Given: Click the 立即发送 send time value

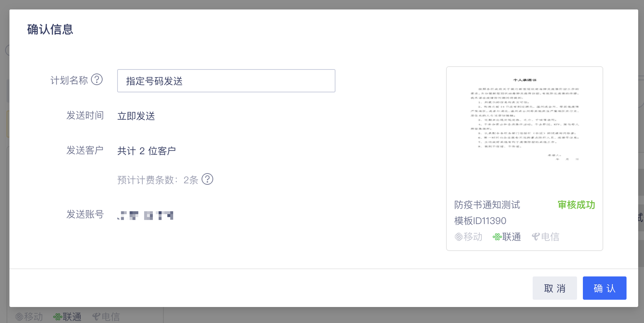Looking at the screenshot, I should tap(136, 116).
